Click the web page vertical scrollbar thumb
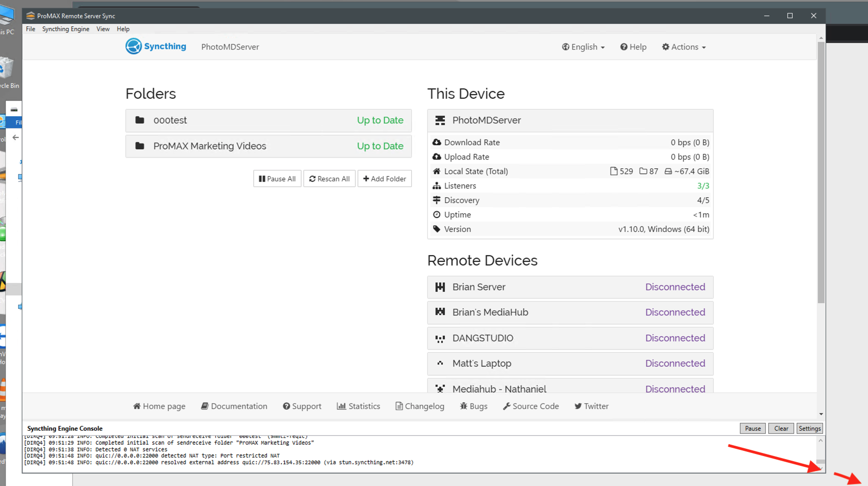The height and width of the screenshot is (486, 868). 821,172
